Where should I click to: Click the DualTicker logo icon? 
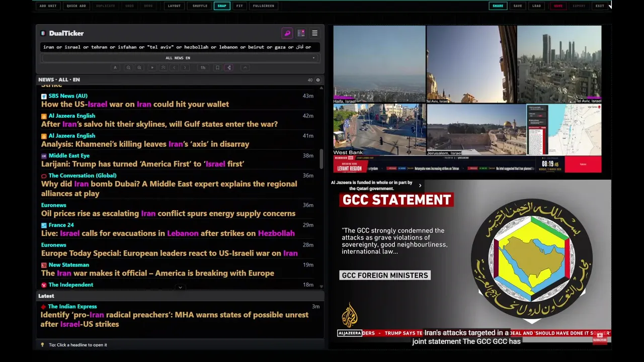[43, 33]
